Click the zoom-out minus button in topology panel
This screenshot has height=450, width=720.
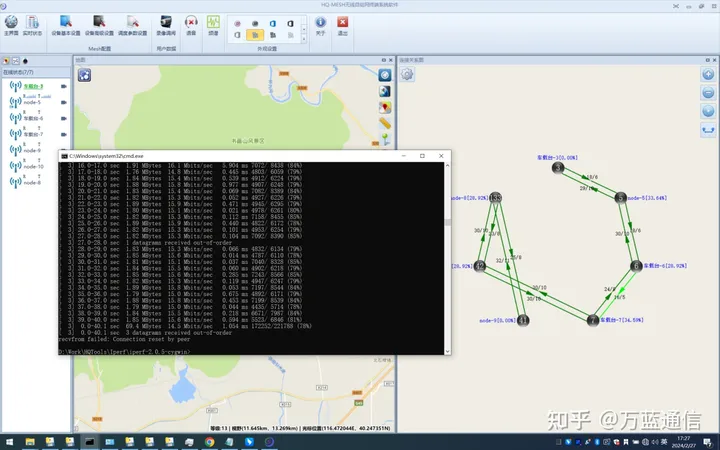[x=708, y=92]
